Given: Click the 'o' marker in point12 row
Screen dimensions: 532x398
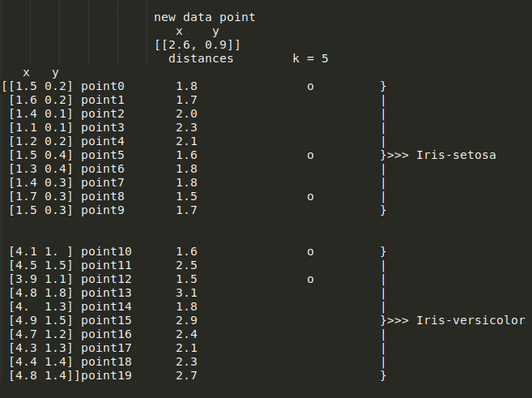Looking at the screenshot, I should (310, 280).
